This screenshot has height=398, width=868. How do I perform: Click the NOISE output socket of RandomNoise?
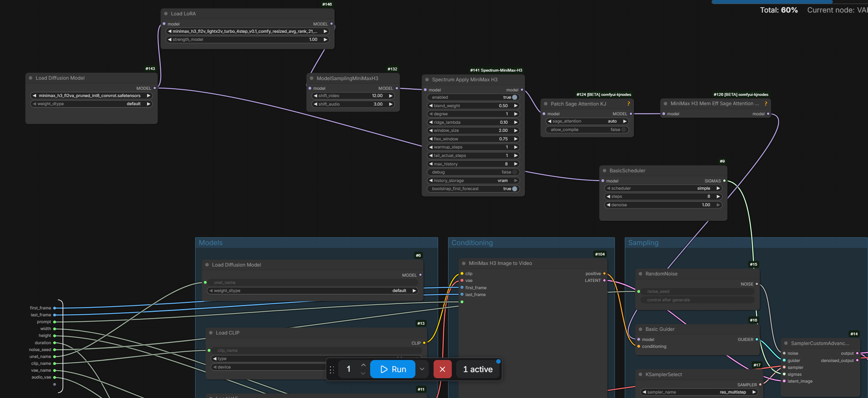(757, 284)
